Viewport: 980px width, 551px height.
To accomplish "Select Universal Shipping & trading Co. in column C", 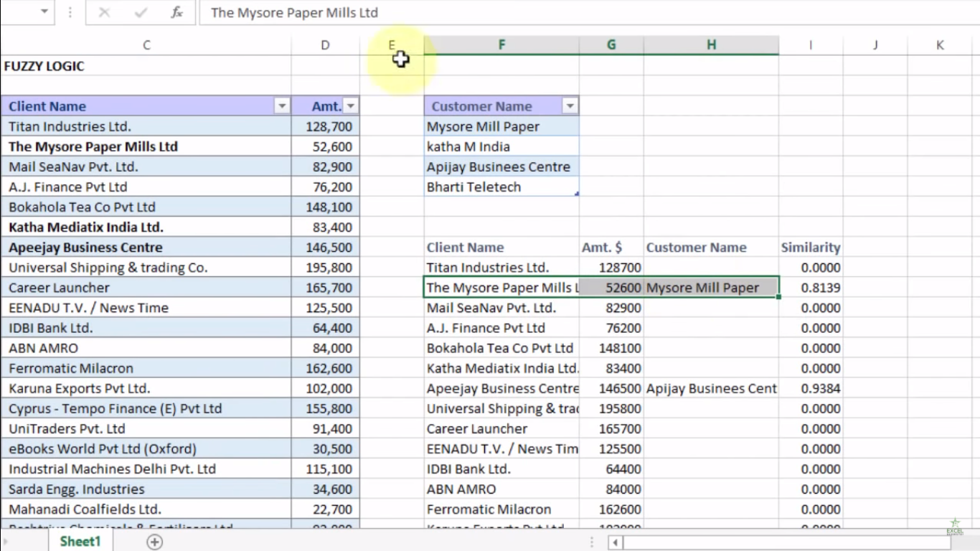I will point(146,268).
